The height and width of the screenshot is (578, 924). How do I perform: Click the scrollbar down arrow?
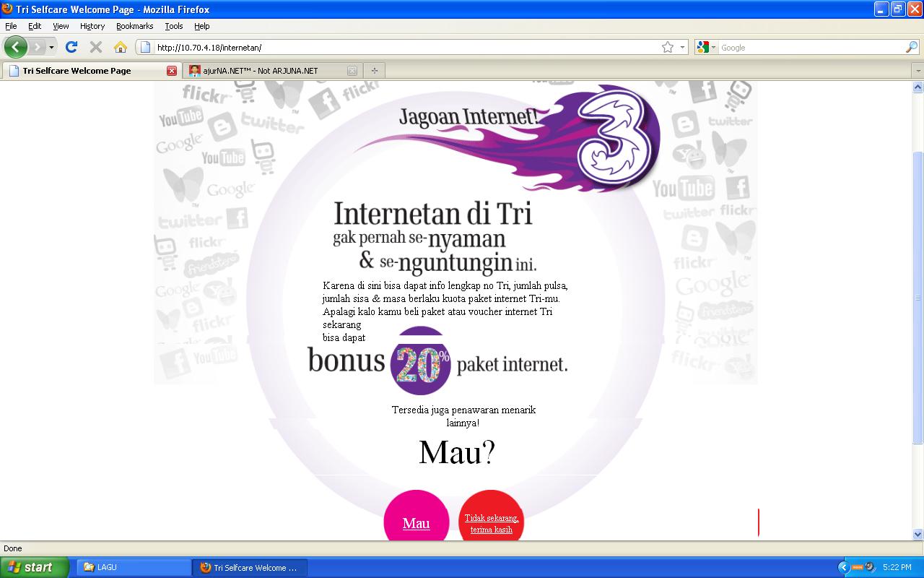(918, 534)
